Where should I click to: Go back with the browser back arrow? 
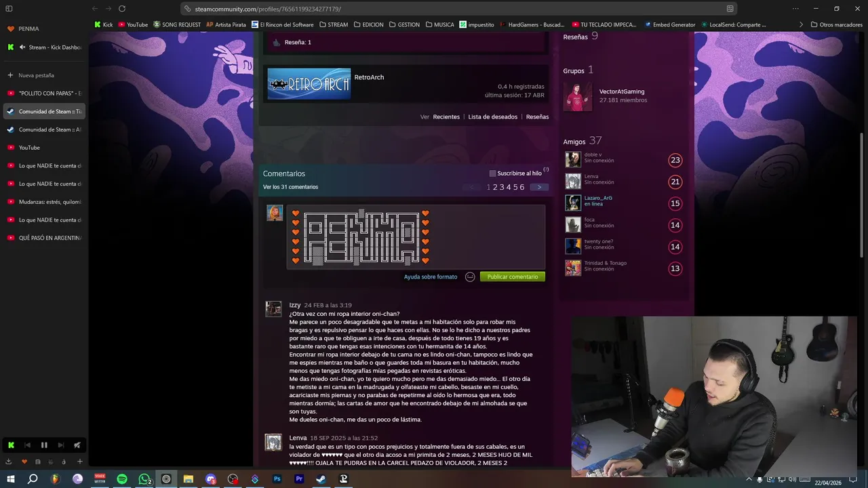(x=95, y=9)
